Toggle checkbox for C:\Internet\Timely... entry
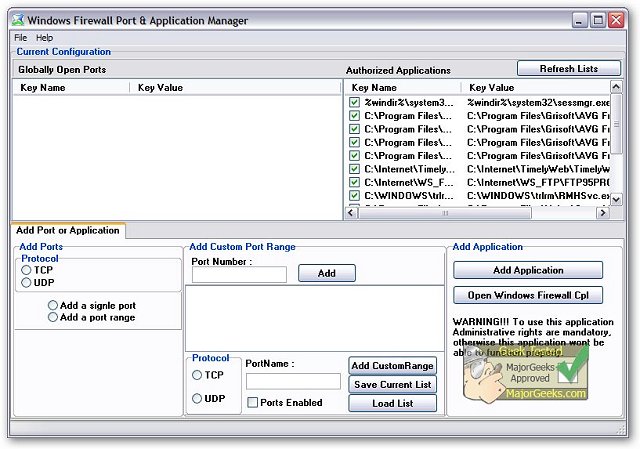The width and height of the screenshot is (640, 449). click(x=354, y=169)
